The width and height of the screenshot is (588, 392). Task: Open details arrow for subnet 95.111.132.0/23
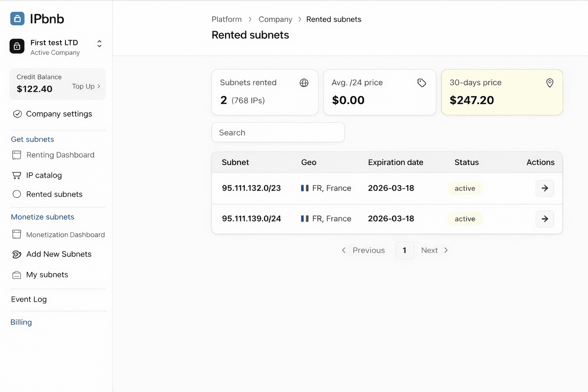tap(544, 188)
